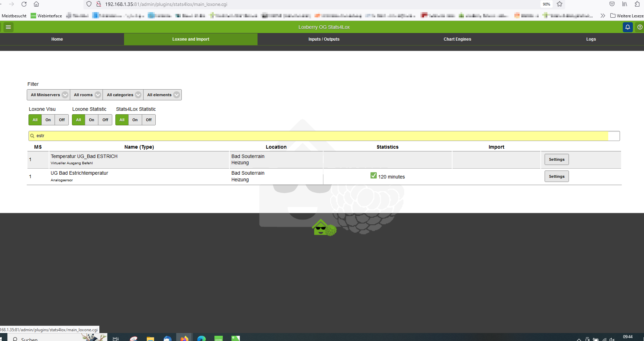The image size is (644, 341).
Task: Set Loxone Statistic filter to All
Action: coord(79,120)
